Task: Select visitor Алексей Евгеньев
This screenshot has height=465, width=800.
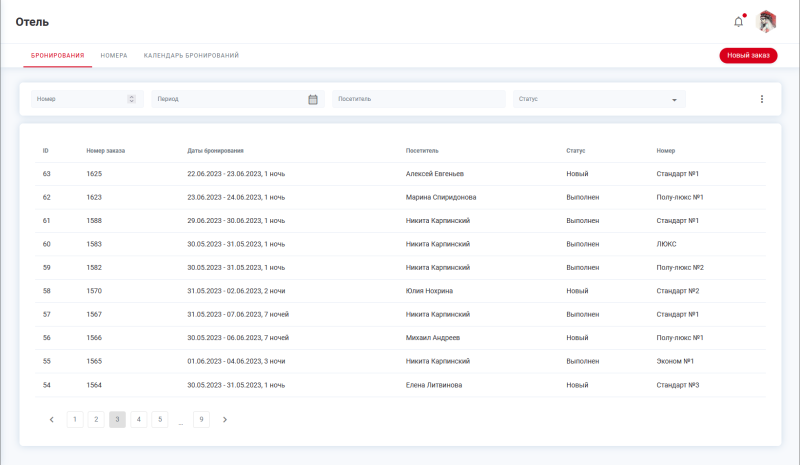Action: 435,174
